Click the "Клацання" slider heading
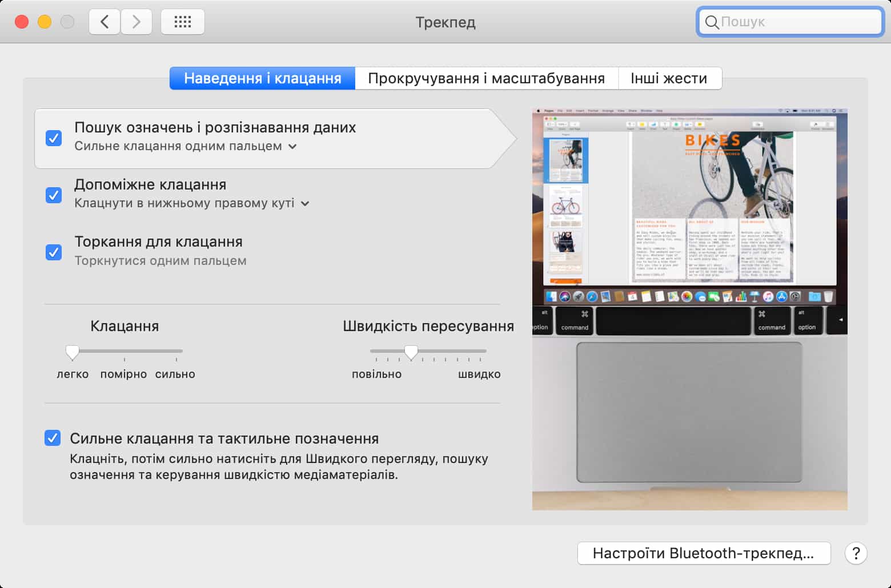 (125, 326)
